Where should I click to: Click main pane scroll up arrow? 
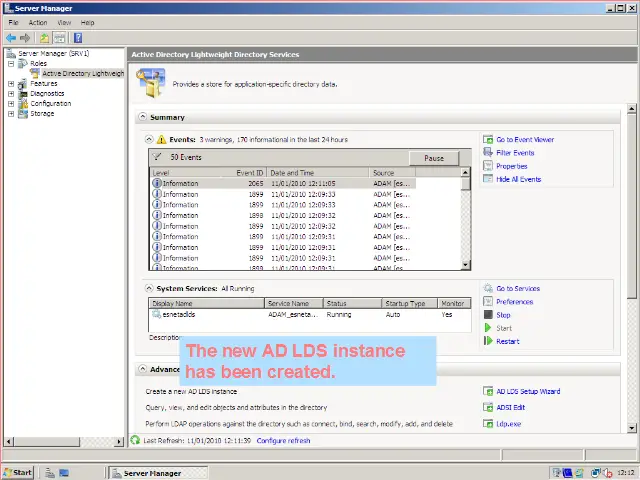(x=631, y=109)
